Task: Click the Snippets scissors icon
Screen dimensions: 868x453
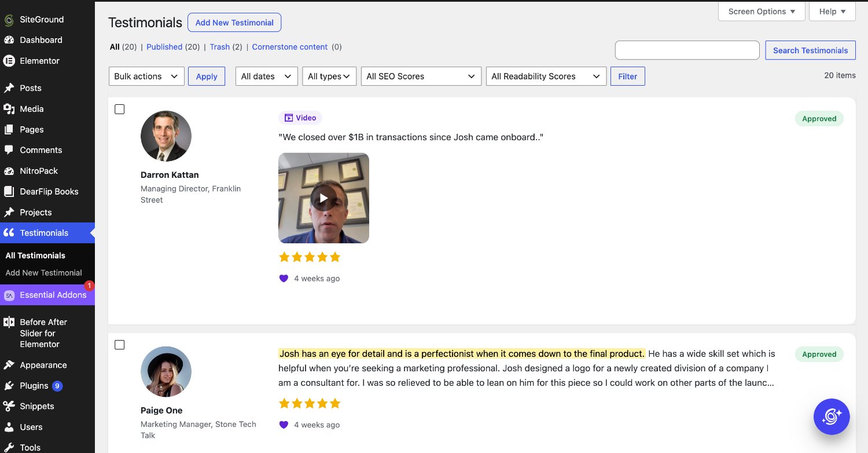Action: [x=9, y=407]
